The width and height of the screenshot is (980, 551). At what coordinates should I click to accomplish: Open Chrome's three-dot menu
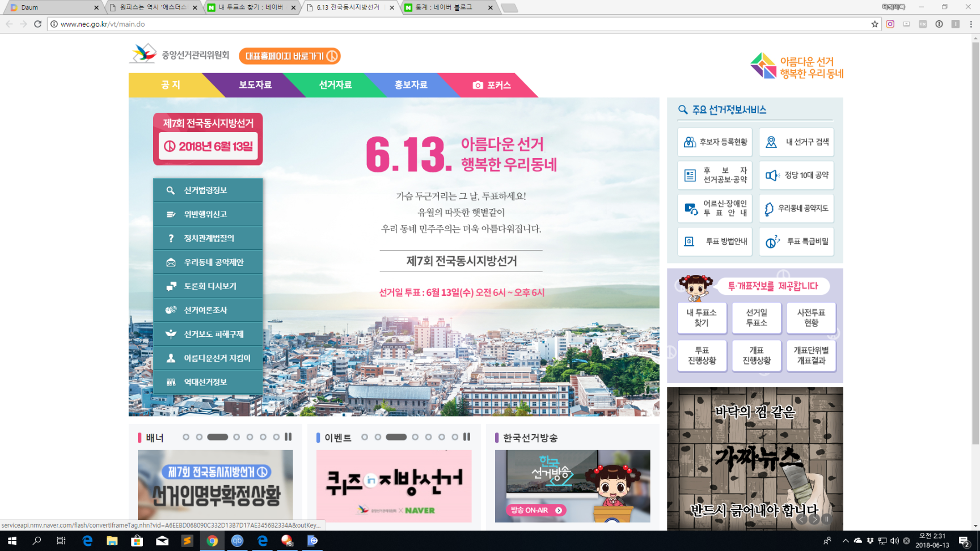[x=971, y=24]
